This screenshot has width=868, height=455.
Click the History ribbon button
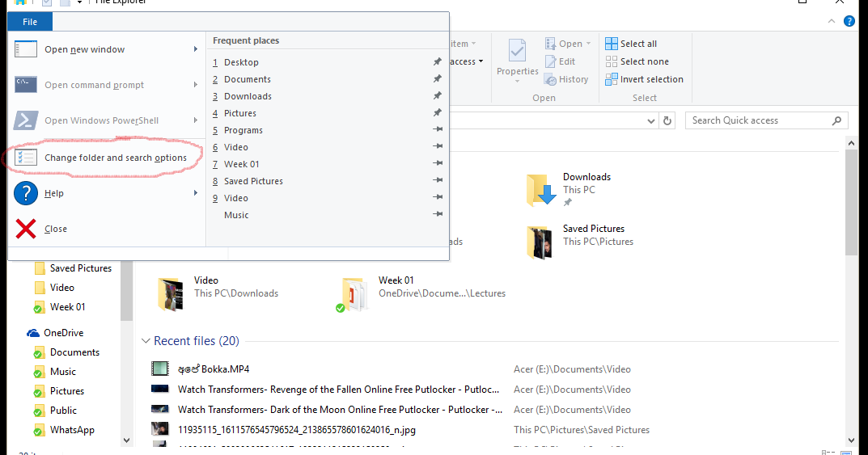(566, 79)
